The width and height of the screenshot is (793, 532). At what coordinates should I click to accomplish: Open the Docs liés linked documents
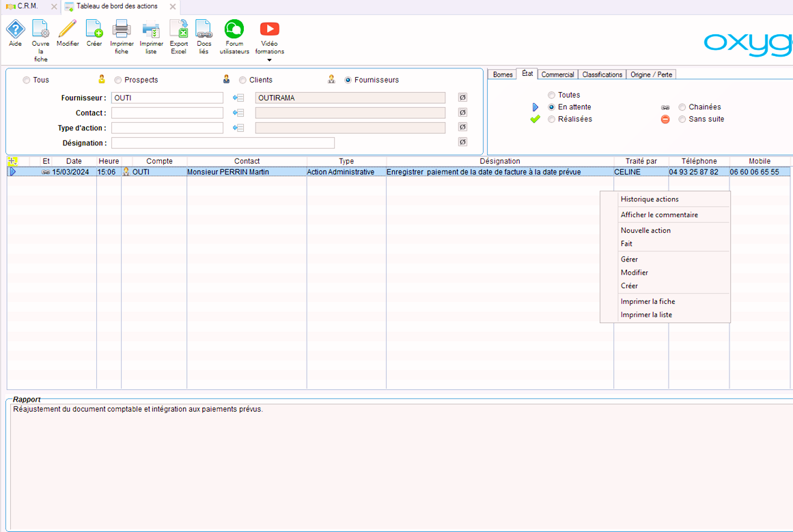pyautogui.click(x=204, y=29)
